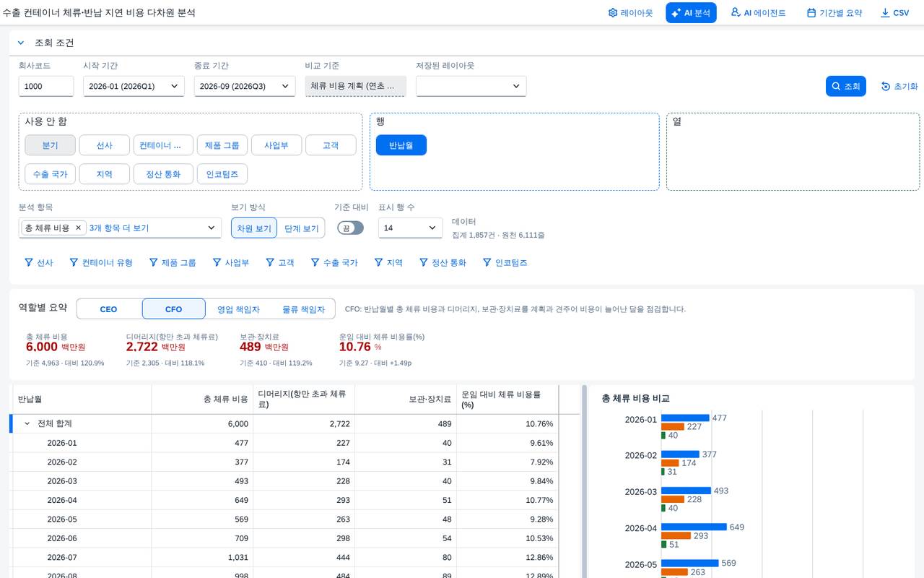Download data with the CSV icon button
The width and height of the screenshot is (924, 578).
(894, 13)
